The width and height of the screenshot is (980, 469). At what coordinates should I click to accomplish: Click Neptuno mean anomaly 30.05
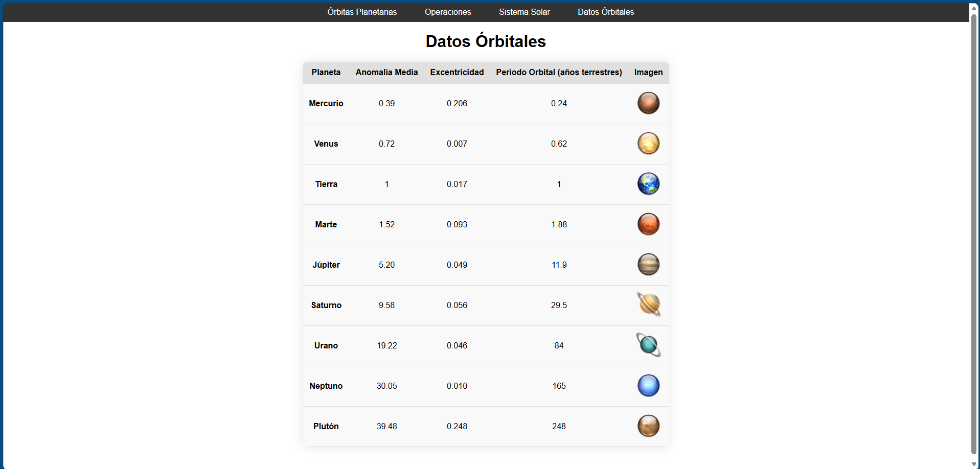click(386, 386)
